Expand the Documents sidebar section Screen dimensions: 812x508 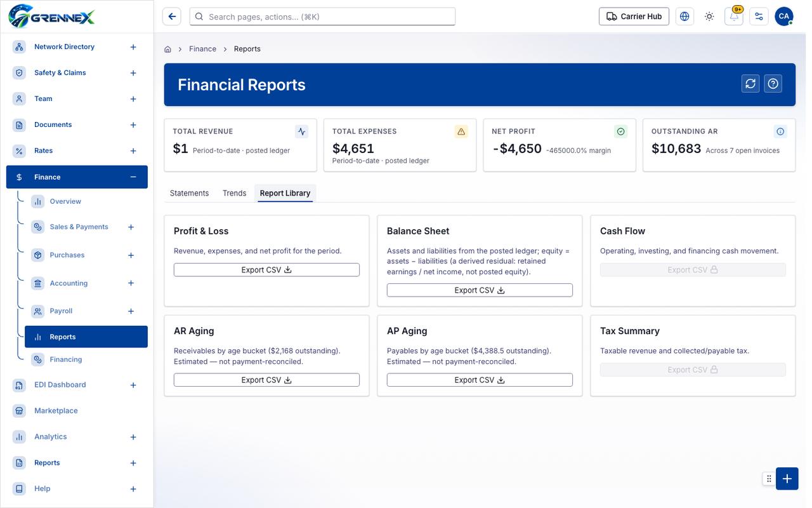(x=133, y=125)
